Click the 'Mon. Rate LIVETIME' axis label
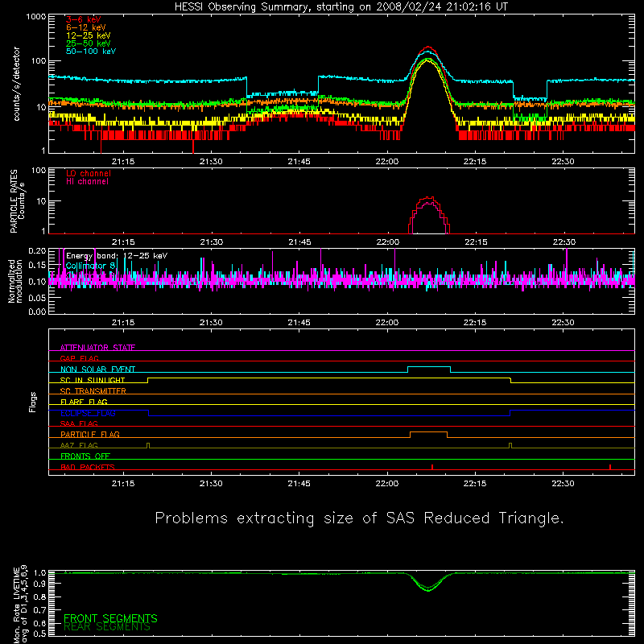This screenshot has width=644, height=644. (x=16, y=605)
